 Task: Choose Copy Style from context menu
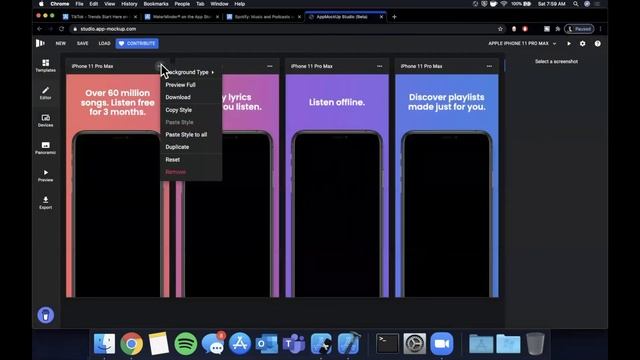pos(191,110)
